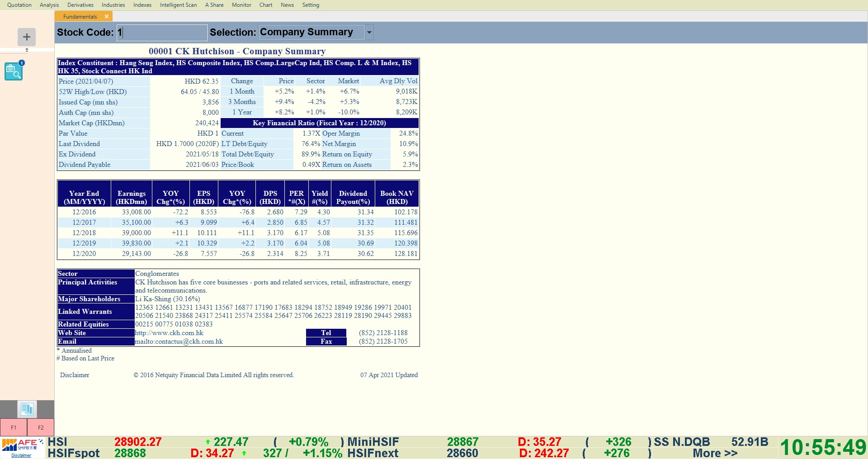Close the Fundamentals tab
The width and height of the screenshot is (868, 459).
(x=107, y=16)
